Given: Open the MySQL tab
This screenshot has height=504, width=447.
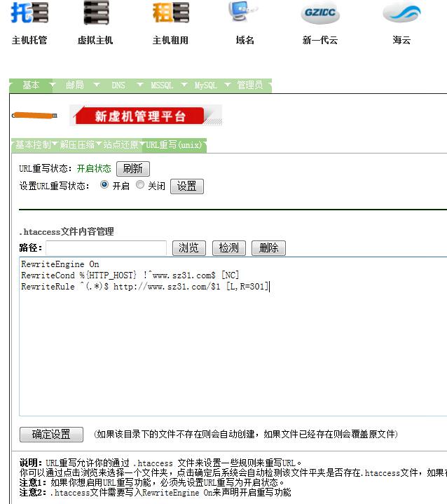Looking at the screenshot, I should (206, 86).
